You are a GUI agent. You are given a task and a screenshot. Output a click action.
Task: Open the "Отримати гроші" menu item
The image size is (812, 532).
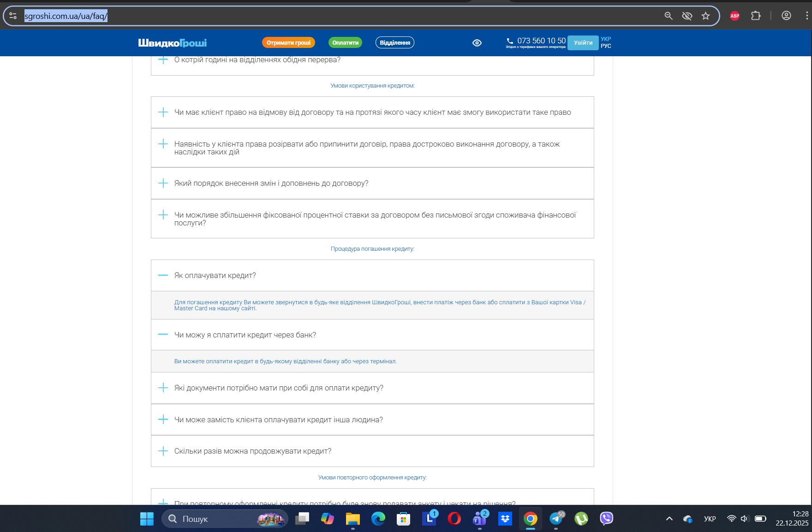tap(288, 42)
